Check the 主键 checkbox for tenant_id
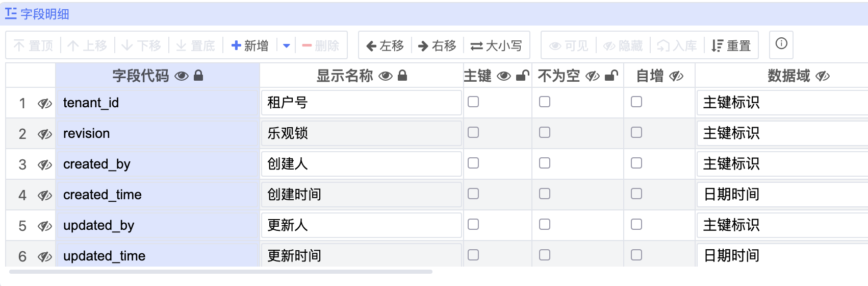This screenshot has width=868, height=286. click(x=473, y=102)
